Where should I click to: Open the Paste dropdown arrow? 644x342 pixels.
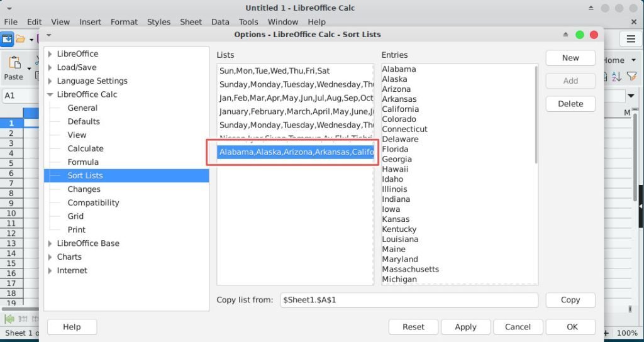(29, 68)
